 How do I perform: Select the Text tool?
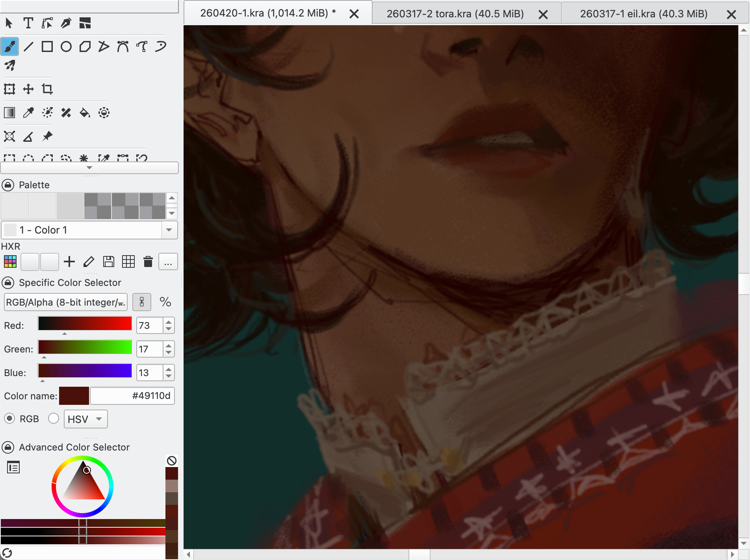coord(28,23)
